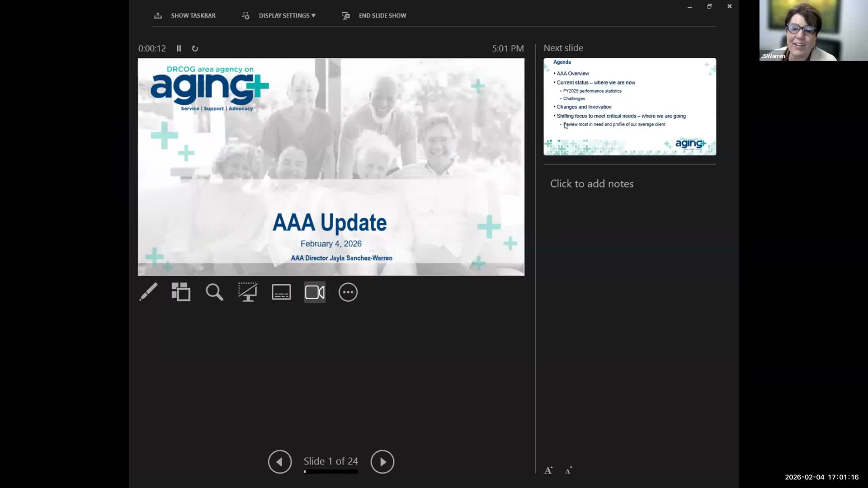Click the notes area to add notes
Image resolution: width=868 pixels, height=488 pixels.
coord(592,184)
